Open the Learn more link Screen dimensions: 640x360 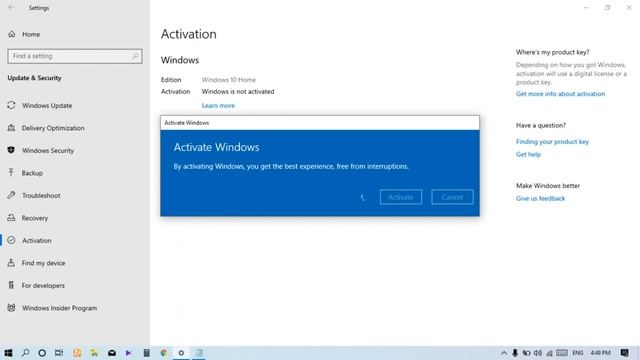coord(218,106)
